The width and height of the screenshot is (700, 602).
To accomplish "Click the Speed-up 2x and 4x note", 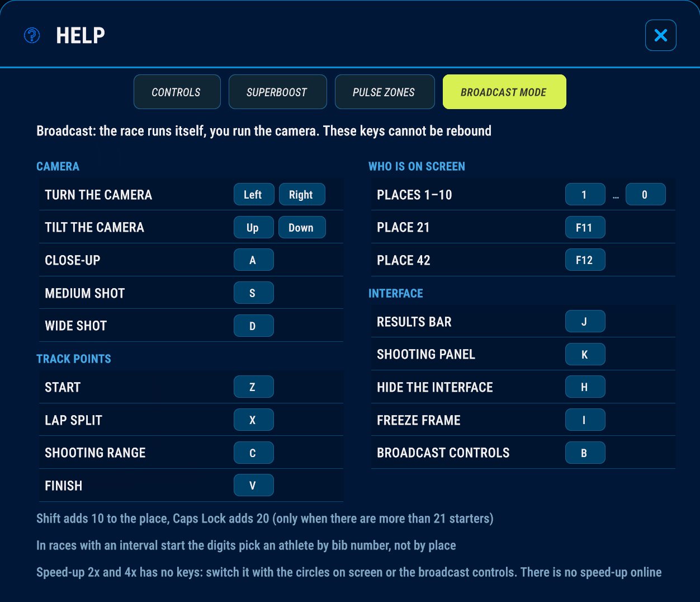I will pyautogui.click(x=349, y=572).
